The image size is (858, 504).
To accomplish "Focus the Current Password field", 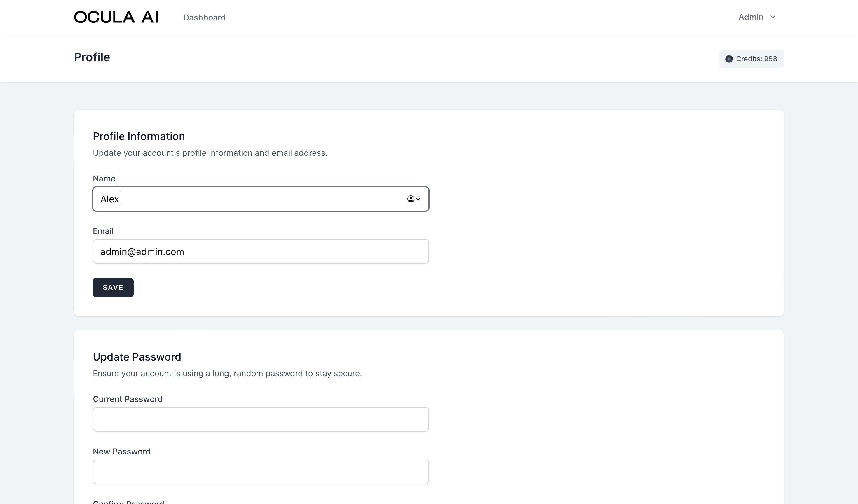I will tap(261, 420).
